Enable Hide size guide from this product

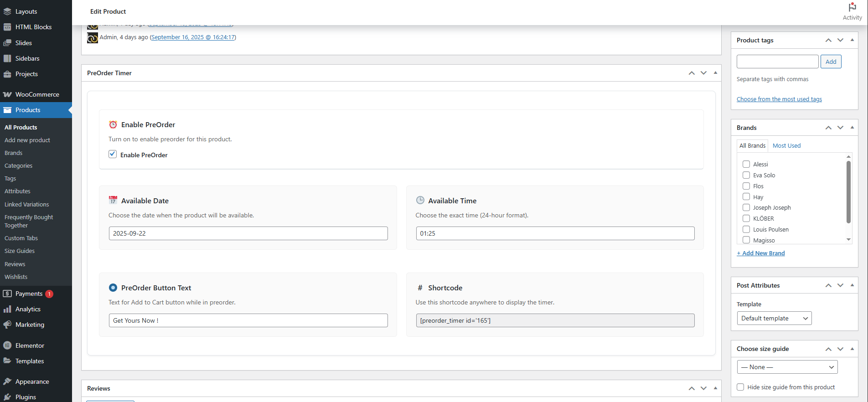pyautogui.click(x=740, y=387)
